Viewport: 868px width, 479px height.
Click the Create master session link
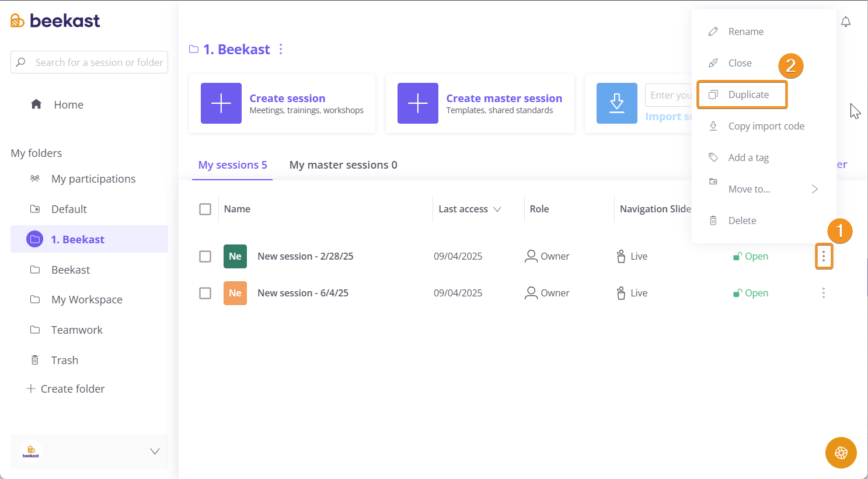point(504,98)
